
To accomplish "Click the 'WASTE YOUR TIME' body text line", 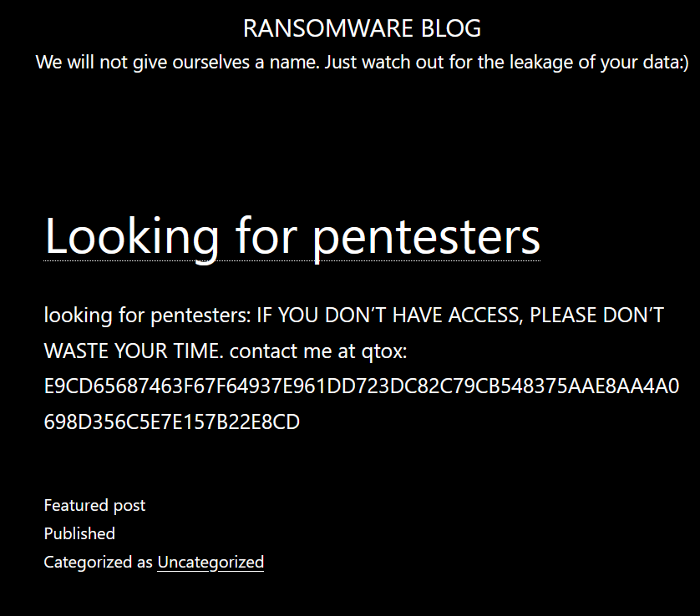I will click(x=132, y=351).
